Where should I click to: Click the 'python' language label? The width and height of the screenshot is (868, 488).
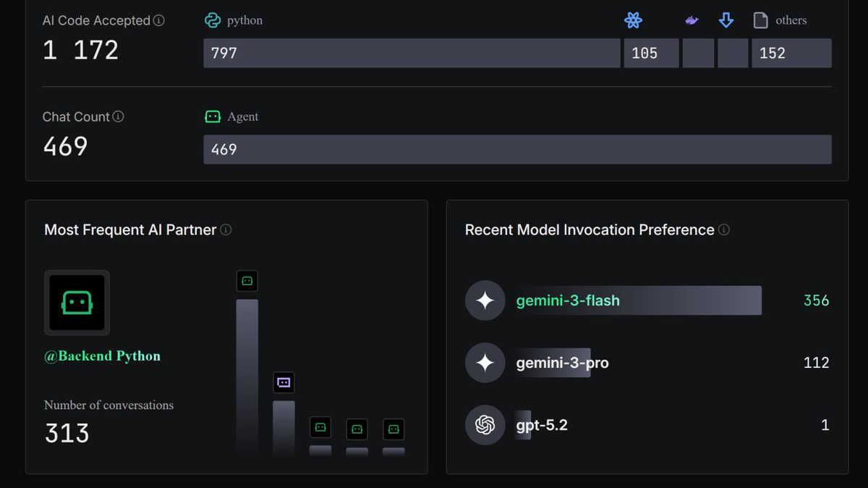(x=244, y=20)
